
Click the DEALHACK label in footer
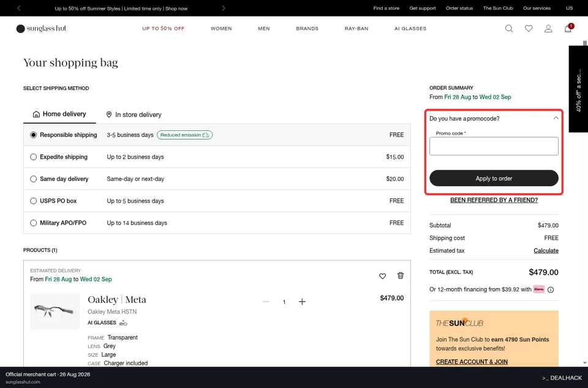pyautogui.click(x=562, y=378)
